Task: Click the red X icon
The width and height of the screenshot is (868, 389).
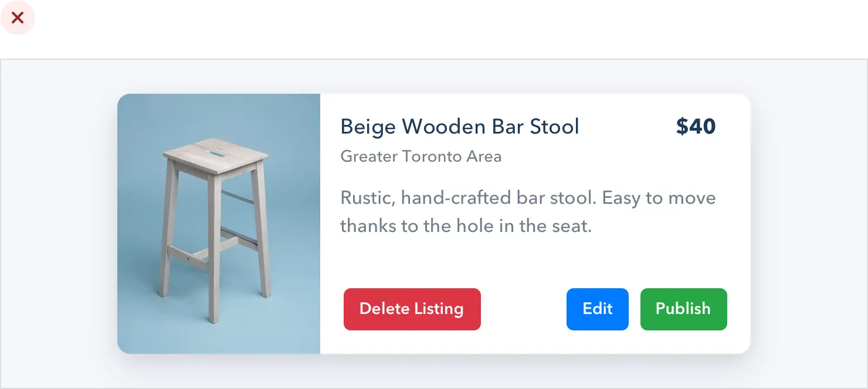Action: click(x=18, y=18)
